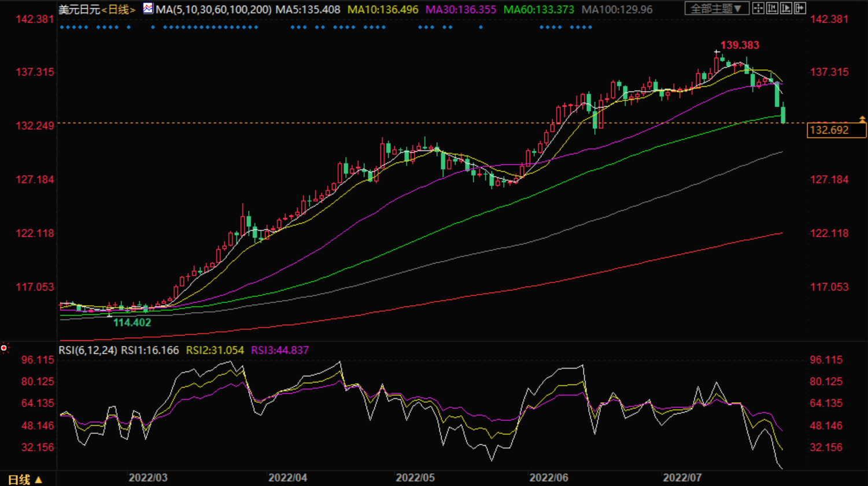Click the MA indicator chart icon
Image resolution: width=868 pixels, height=486 pixels.
click(148, 9)
